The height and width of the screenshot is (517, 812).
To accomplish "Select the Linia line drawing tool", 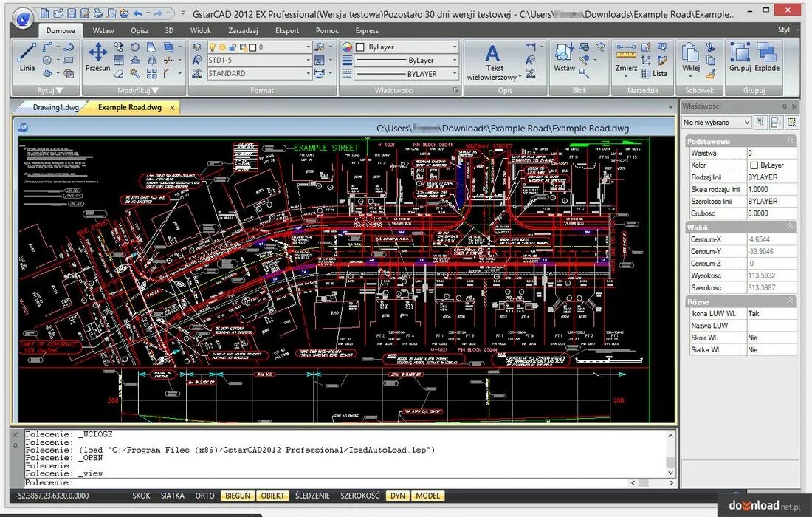I will 27,58.
